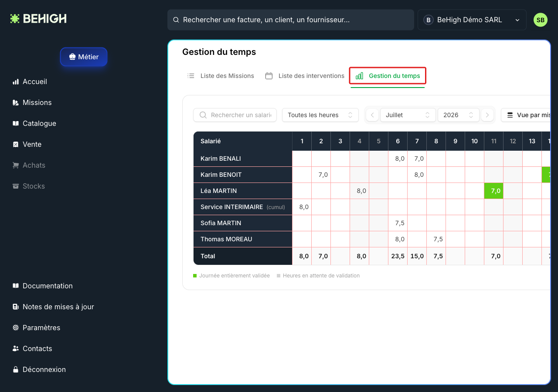Expand BeHigh Démo SARL company switcher
Viewport: 558px width, 392px height.
(472, 20)
